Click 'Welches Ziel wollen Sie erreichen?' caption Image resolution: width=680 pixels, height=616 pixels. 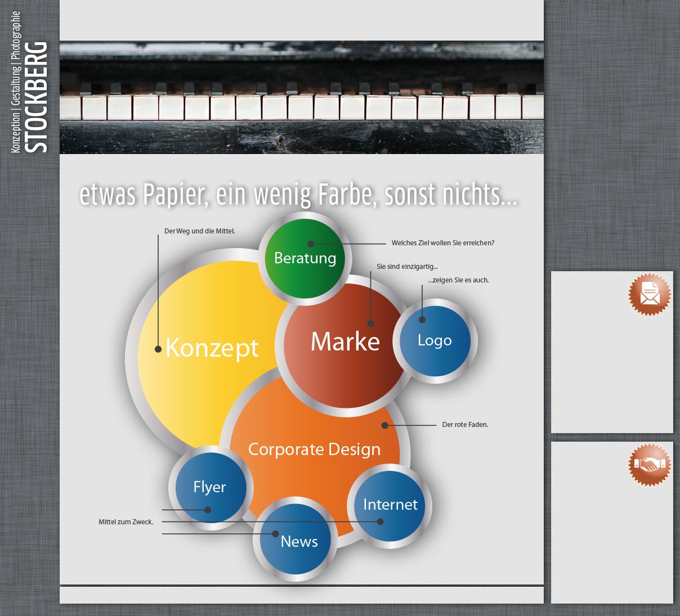(442, 243)
